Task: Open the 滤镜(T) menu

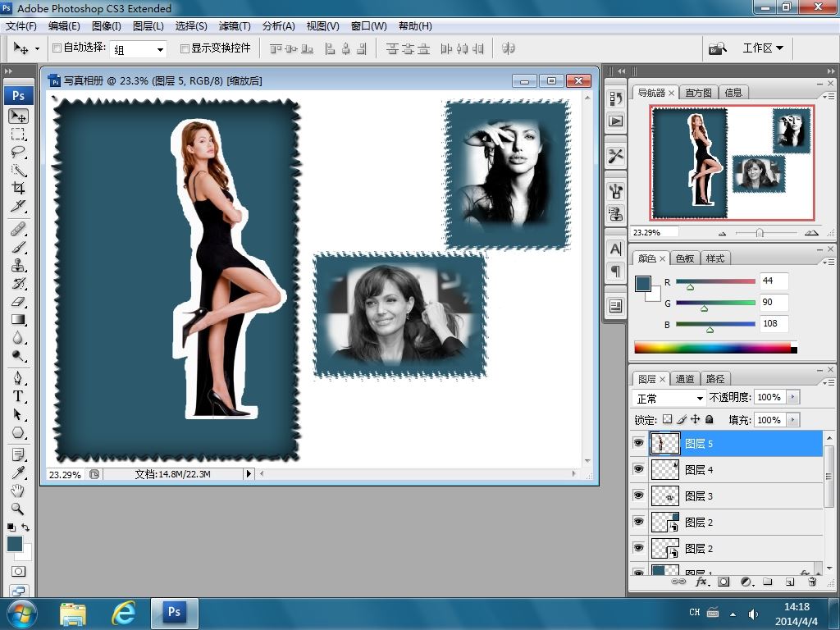Action: pyautogui.click(x=235, y=26)
